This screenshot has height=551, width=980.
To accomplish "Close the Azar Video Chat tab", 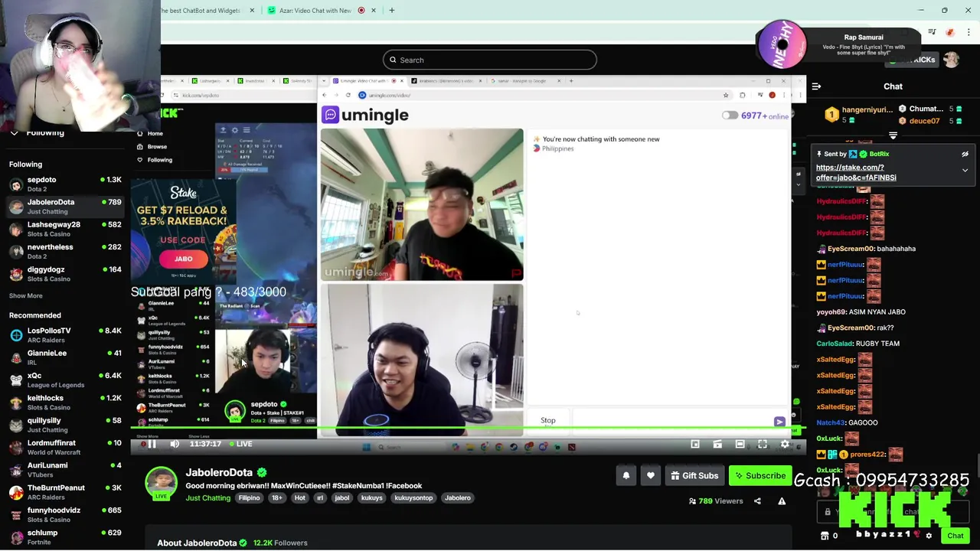I will (374, 11).
